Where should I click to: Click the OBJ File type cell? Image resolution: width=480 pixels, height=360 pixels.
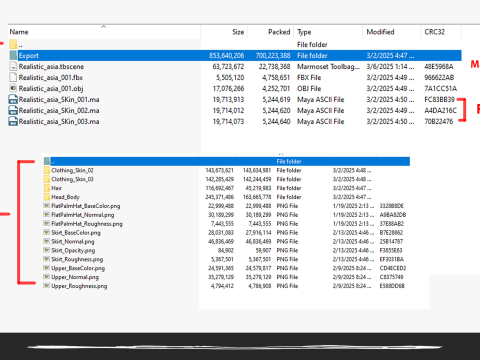(309, 89)
